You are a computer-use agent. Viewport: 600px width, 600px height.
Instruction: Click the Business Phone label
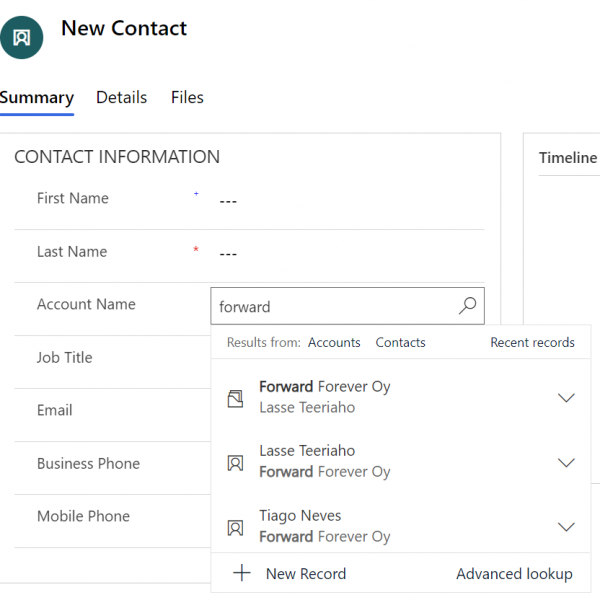pyautogui.click(x=88, y=463)
